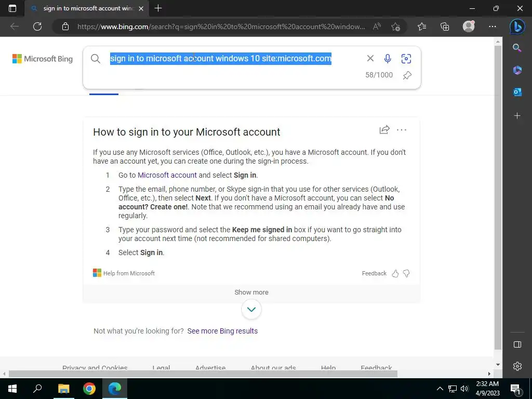The image size is (532, 399).
Task: Open a new browser tab
Action: point(158,8)
